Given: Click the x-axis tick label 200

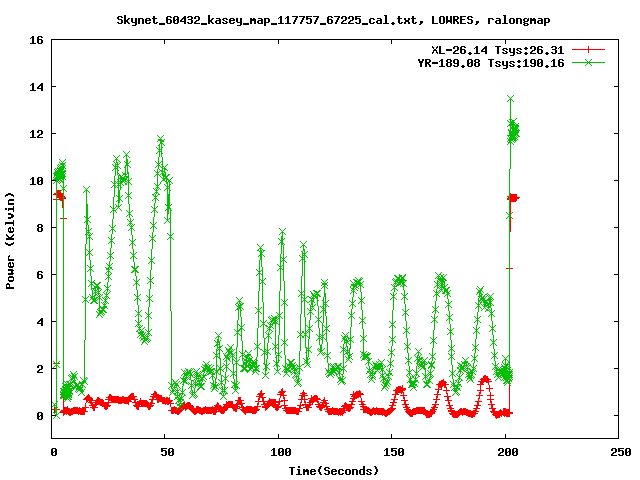Looking at the screenshot, I should [x=508, y=452].
